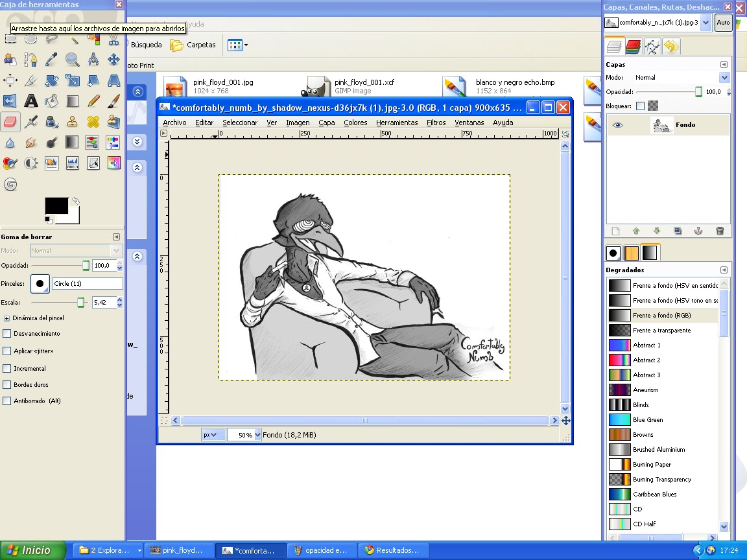Screen dimensions: 747x560
Task: Click the black foreground color swatch
Action: tap(56, 205)
